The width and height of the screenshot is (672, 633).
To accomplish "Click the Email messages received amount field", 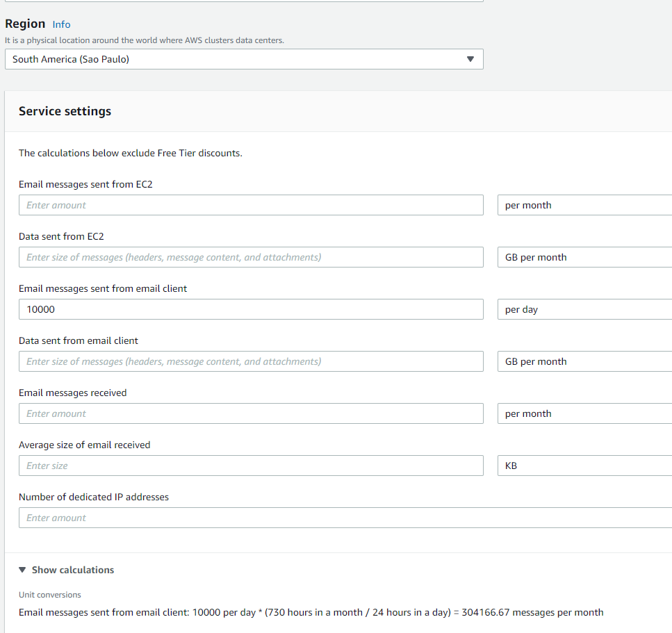I will (x=251, y=413).
